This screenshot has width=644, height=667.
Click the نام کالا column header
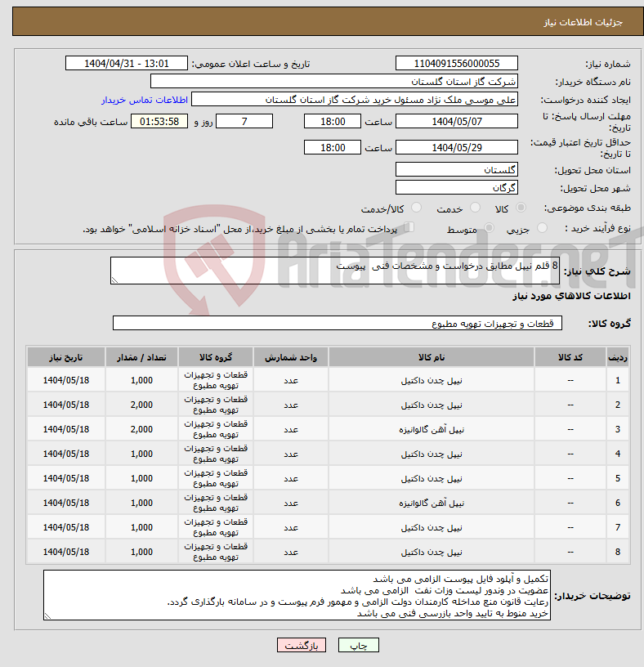tap(432, 357)
